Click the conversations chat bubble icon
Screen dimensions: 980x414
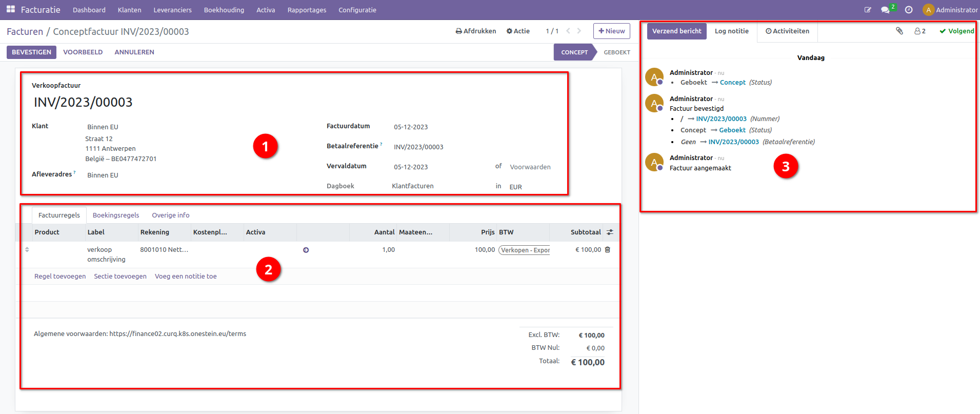tap(885, 10)
